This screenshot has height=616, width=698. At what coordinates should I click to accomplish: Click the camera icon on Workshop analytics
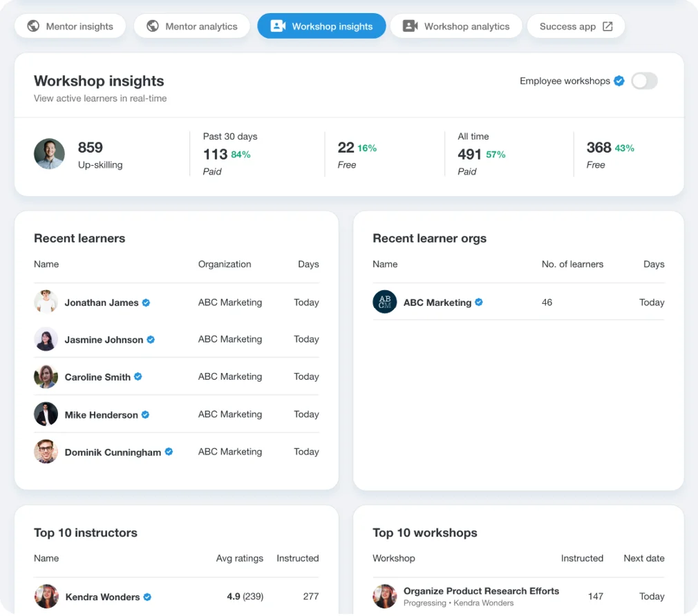click(x=411, y=26)
